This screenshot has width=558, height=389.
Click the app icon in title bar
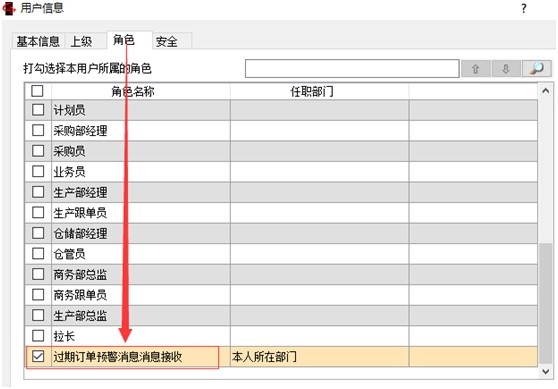[9, 8]
